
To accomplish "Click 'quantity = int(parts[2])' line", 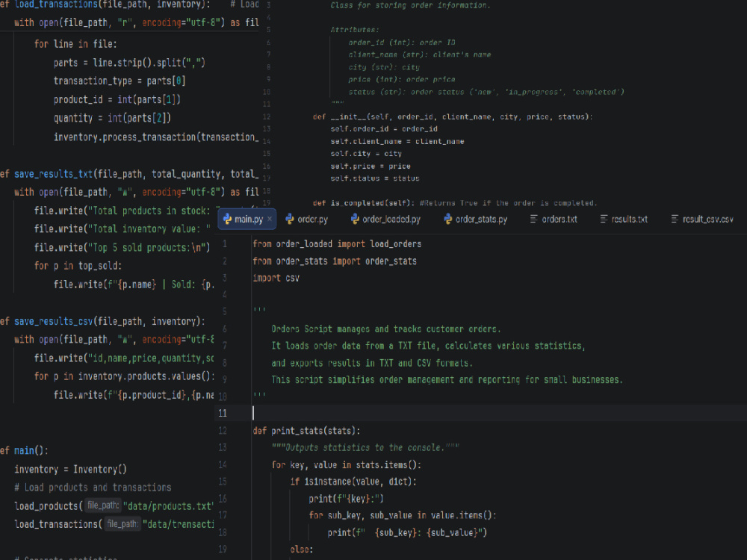I will pyautogui.click(x=112, y=118).
